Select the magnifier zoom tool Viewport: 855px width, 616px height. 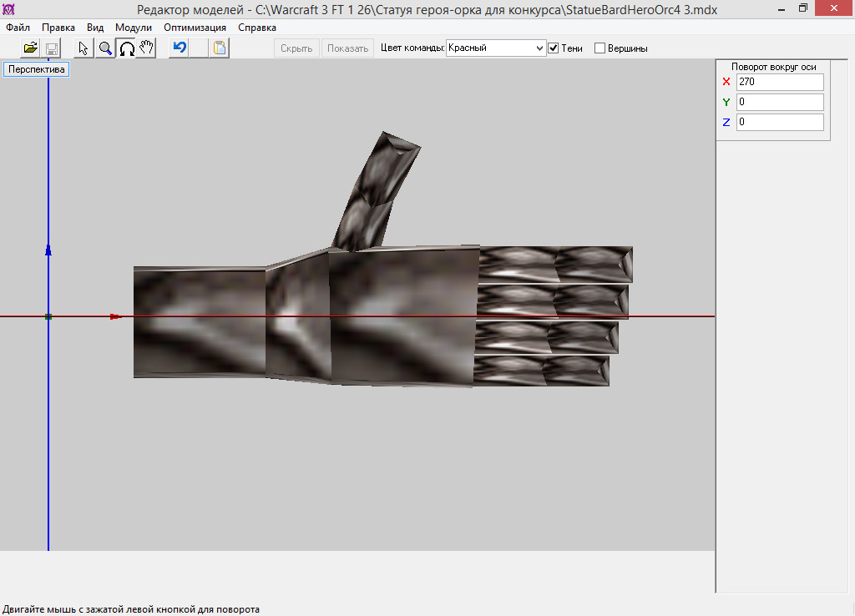[x=105, y=48]
